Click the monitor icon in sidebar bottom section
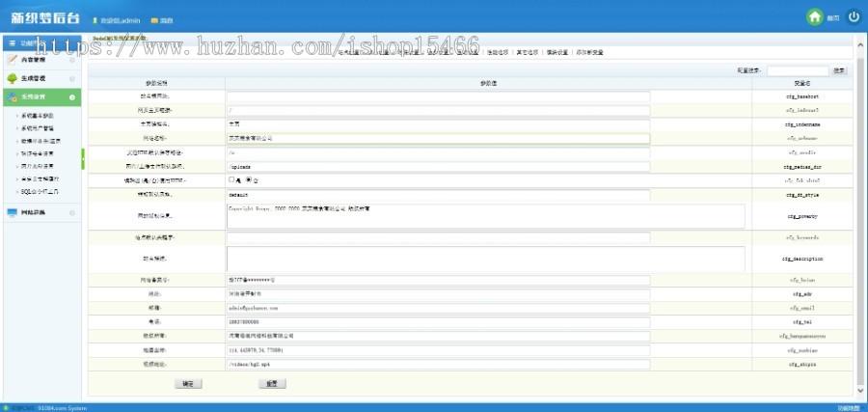The height and width of the screenshot is (412, 868). [x=12, y=212]
